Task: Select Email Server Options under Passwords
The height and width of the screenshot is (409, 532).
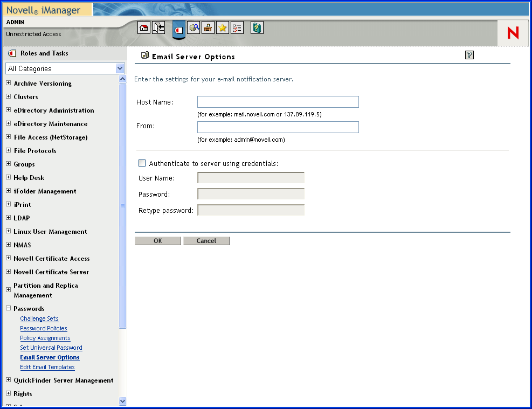Action: [x=50, y=357]
